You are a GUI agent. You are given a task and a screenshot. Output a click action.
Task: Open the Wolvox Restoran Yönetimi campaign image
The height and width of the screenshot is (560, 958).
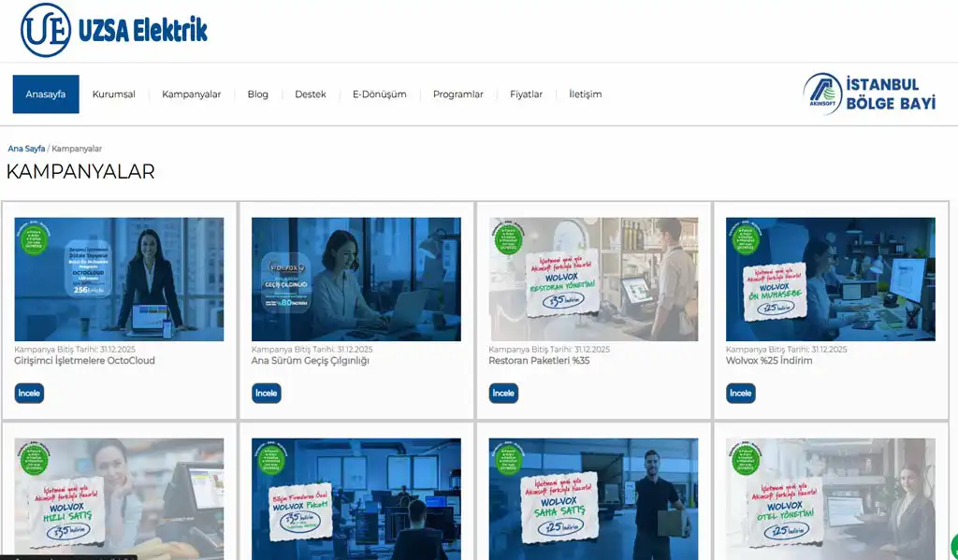pyautogui.click(x=593, y=279)
